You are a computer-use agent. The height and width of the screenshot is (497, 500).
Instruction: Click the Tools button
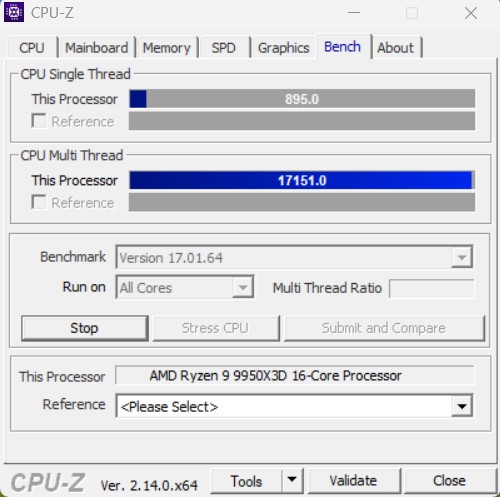coord(247,481)
